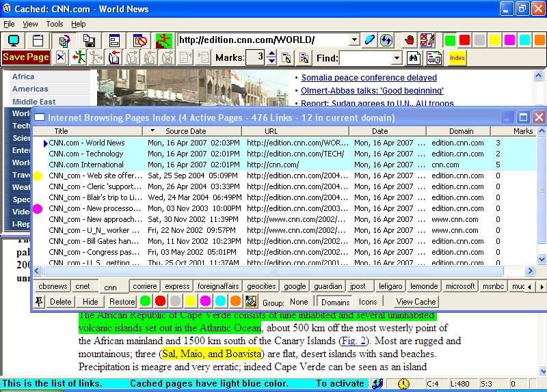Viewport: 547px width, 392px height.
Task: Click the pencil highlighter icon beside URL
Action: coord(370,40)
